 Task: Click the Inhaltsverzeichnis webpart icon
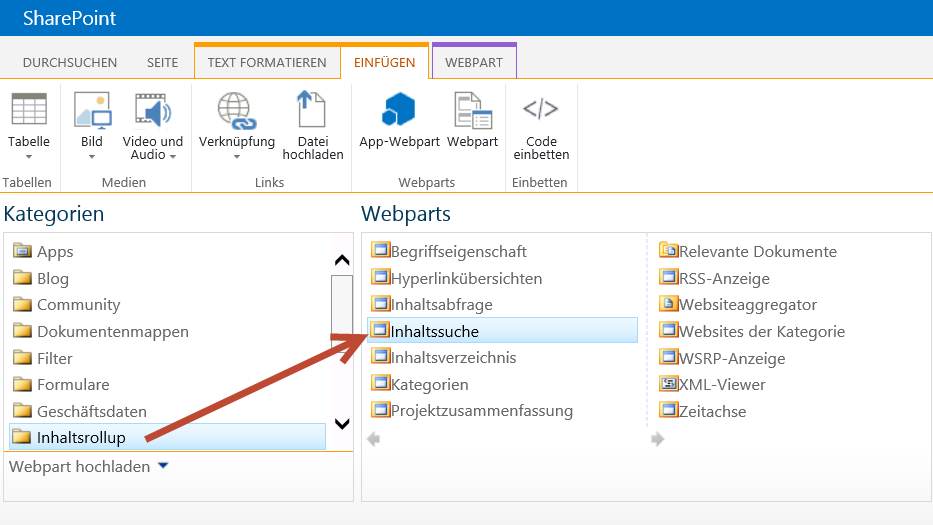380,356
